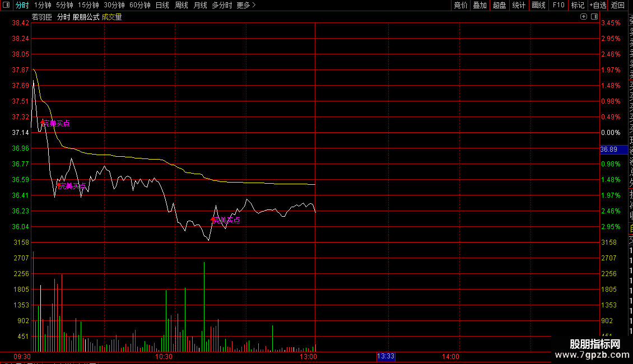Click the up-arrow icon above the chart
633x364 pixels.
pos(583,17)
